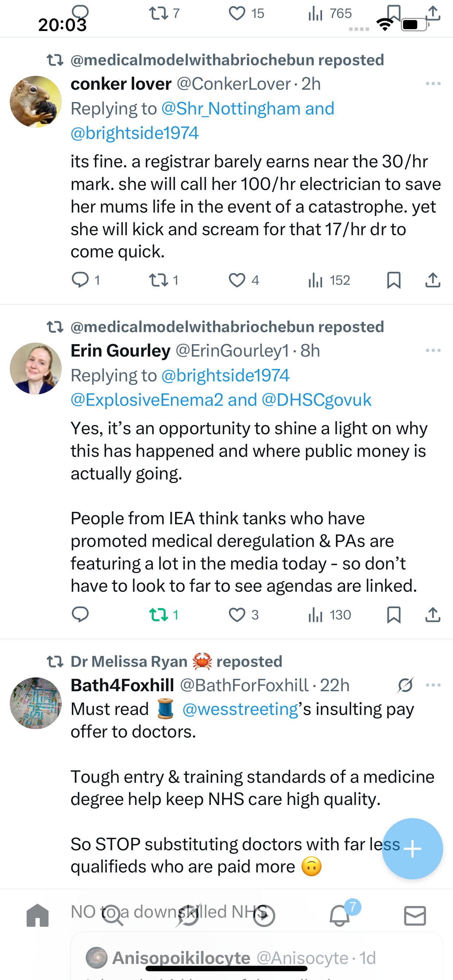
Task: Compose a new post with plus button
Action: point(412,849)
